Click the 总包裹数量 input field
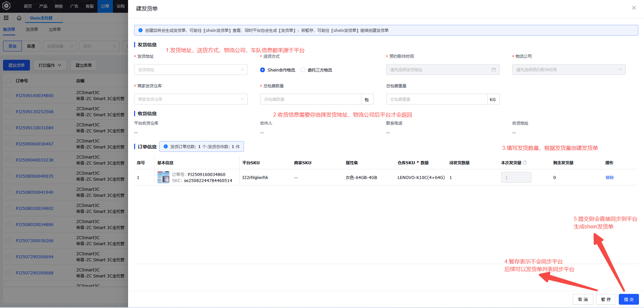 click(311, 99)
